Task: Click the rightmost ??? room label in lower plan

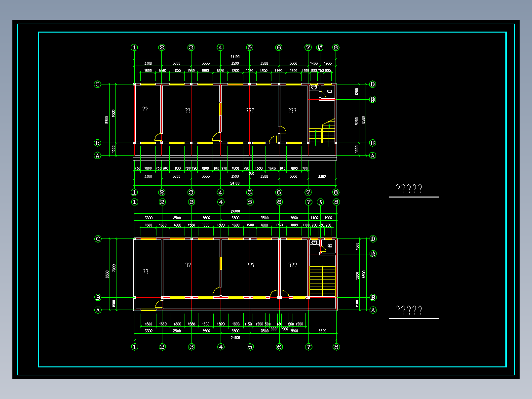Action: 293,265
